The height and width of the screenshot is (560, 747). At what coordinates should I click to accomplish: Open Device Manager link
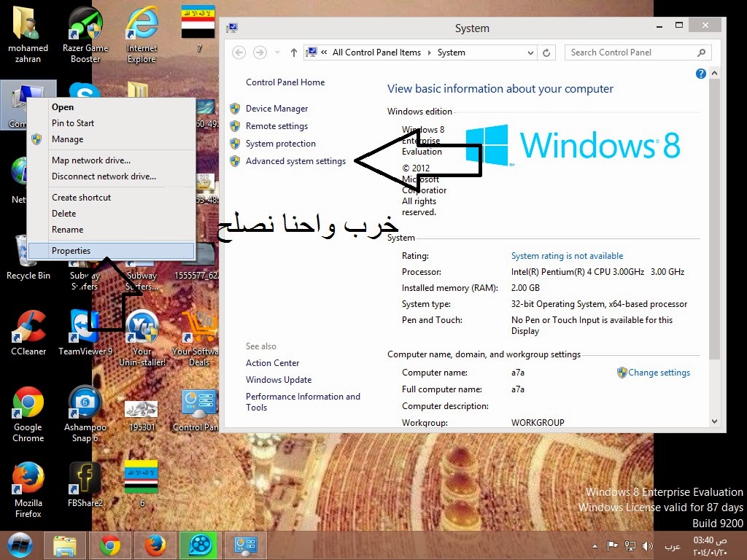(x=276, y=109)
